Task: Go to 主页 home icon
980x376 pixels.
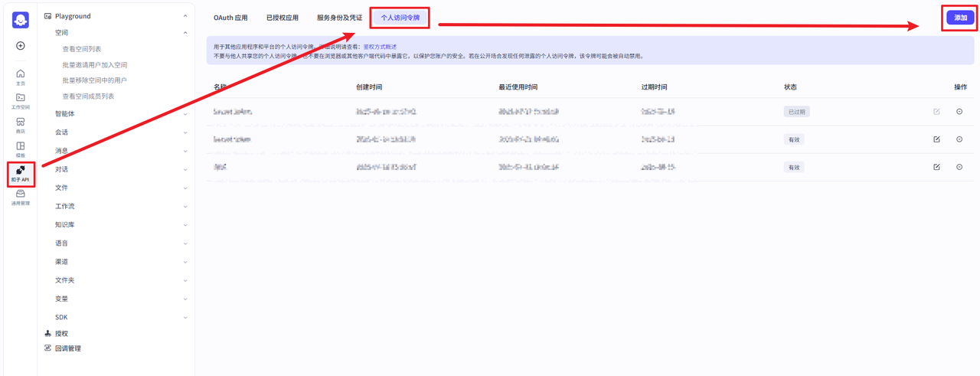Action: (x=21, y=77)
